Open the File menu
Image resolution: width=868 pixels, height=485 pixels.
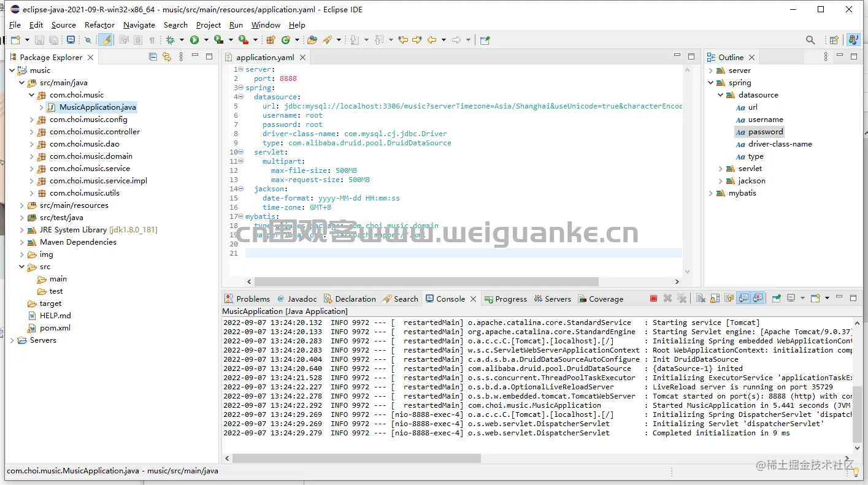15,25
